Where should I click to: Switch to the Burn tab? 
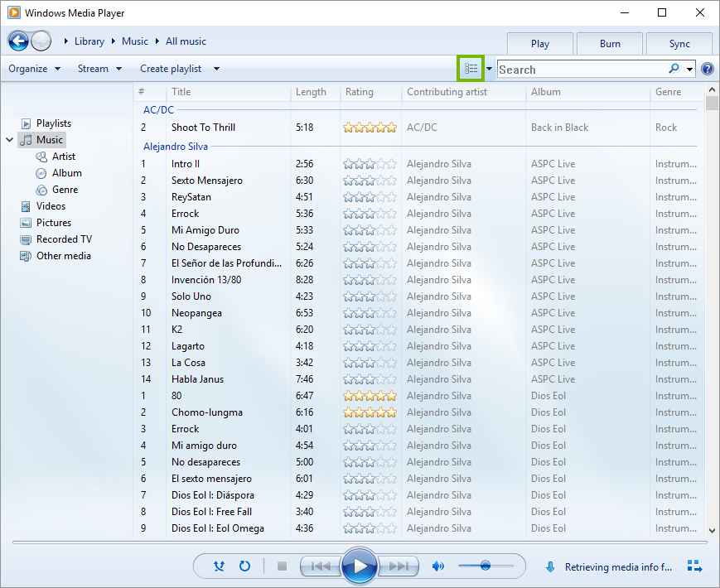coord(609,43)
